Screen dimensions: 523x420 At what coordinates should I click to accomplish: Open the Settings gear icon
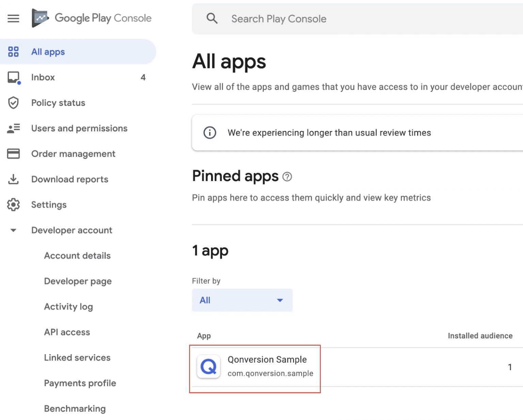click(13, 205)
